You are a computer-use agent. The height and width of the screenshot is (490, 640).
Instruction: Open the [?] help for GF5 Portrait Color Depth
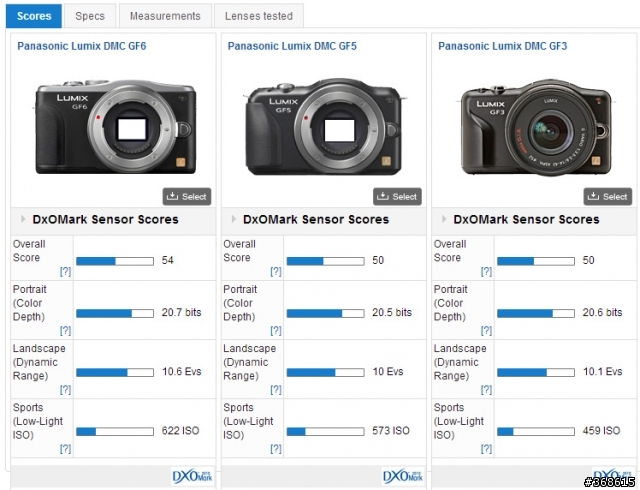click(x=276, y=330)
